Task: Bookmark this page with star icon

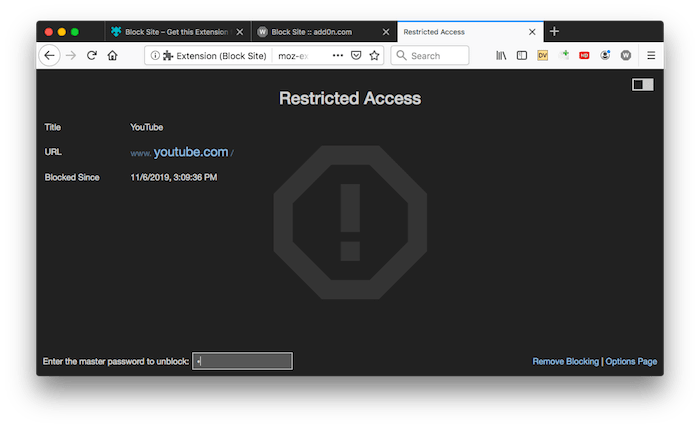Action: click(375, 56)
